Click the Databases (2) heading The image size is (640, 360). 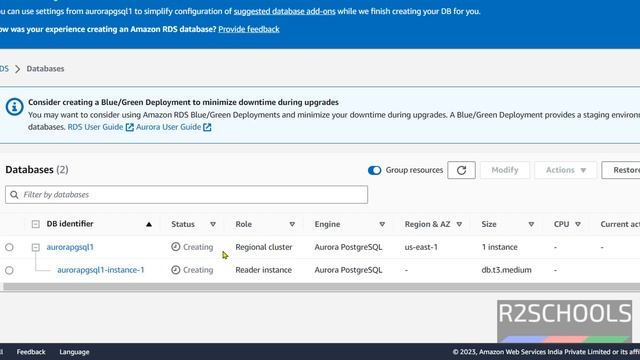[x=37, y=169]
